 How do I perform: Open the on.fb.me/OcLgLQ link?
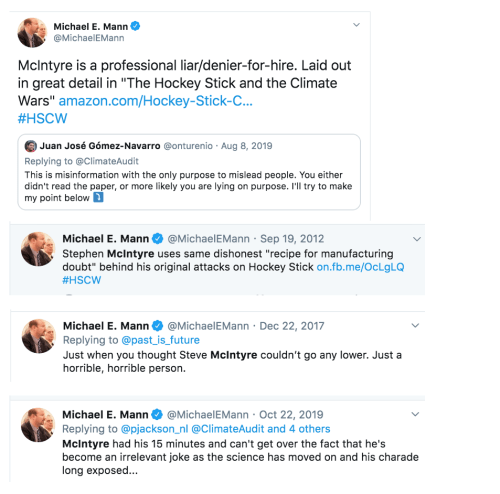[360, 267]
